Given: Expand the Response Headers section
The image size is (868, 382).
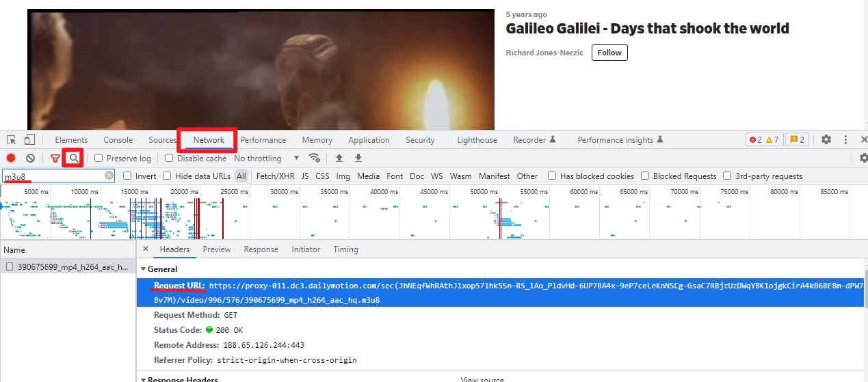Looking at the screenshot, I should tap(179, 379).
